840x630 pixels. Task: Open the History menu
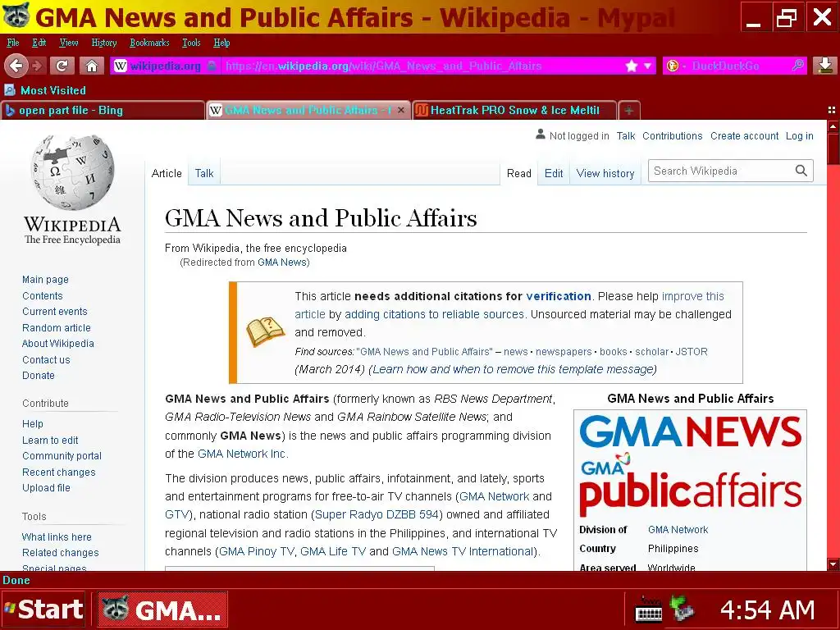pos(104,43)
